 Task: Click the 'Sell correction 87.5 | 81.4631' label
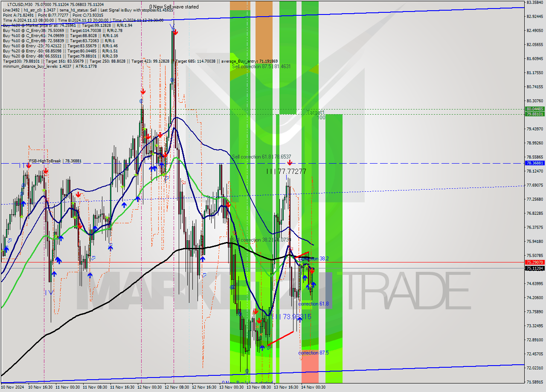coord(261,66)
